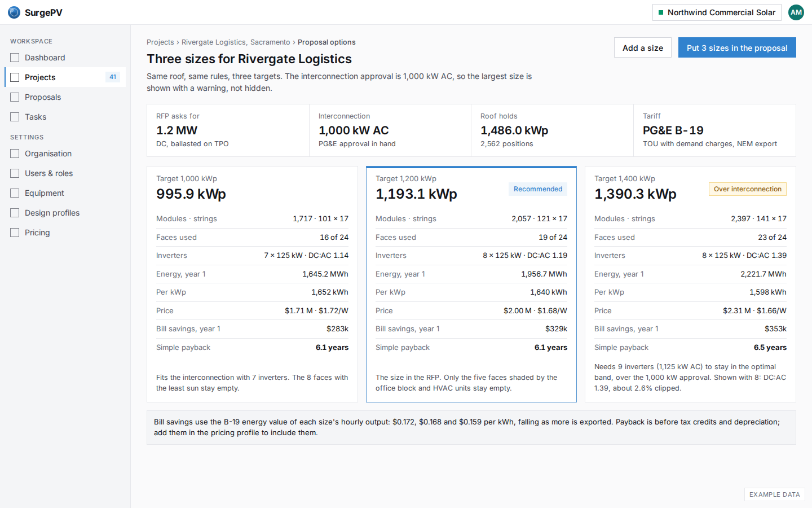Click the Equipment sidebar icon
The image size is (812, 508).
pyautogui.click(x=15, y=193)
